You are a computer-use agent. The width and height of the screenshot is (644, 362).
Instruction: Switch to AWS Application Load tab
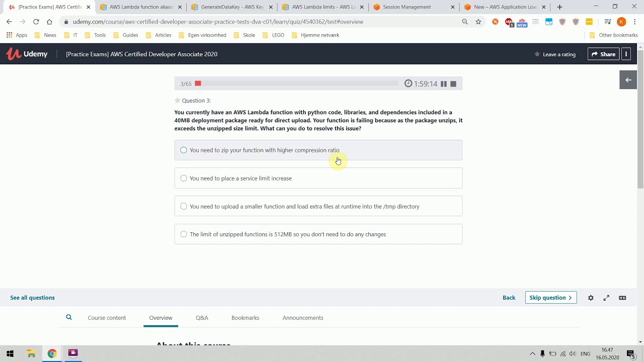(505, 7)
